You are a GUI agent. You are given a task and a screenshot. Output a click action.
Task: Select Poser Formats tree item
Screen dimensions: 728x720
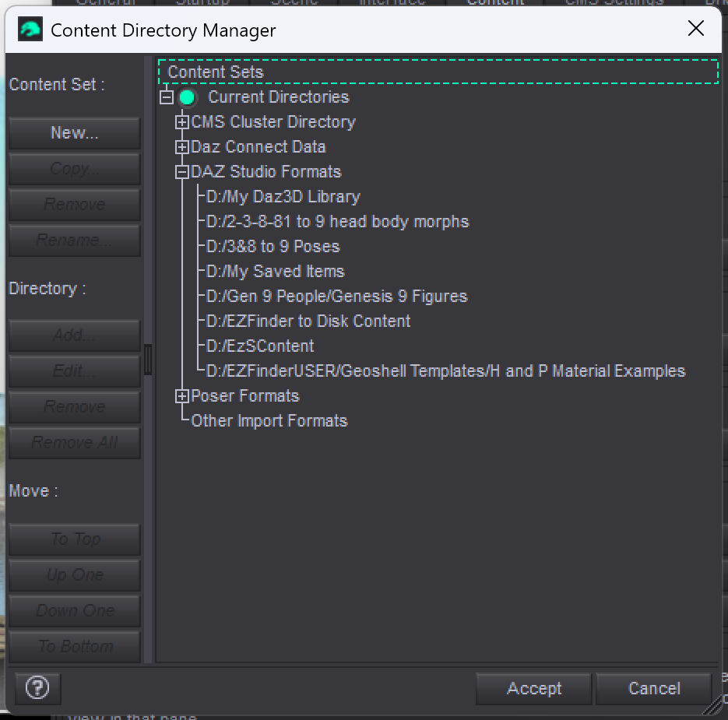point(245,396)
